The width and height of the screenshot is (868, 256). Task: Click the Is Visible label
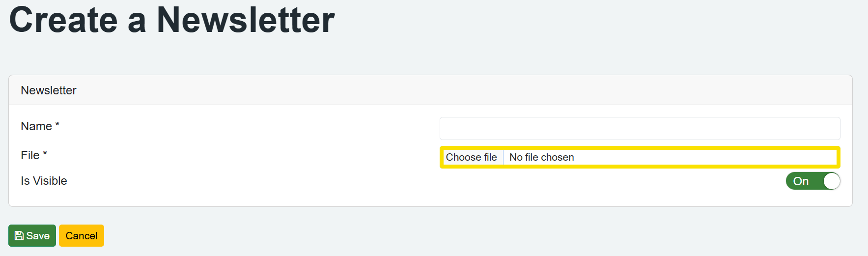pos(44,181)
